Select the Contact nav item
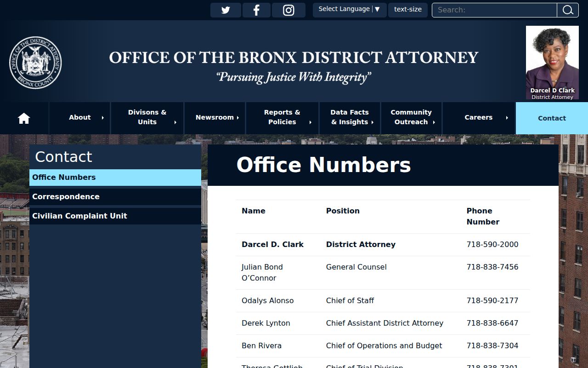588x368 pixels. click(x=552, y=118)
